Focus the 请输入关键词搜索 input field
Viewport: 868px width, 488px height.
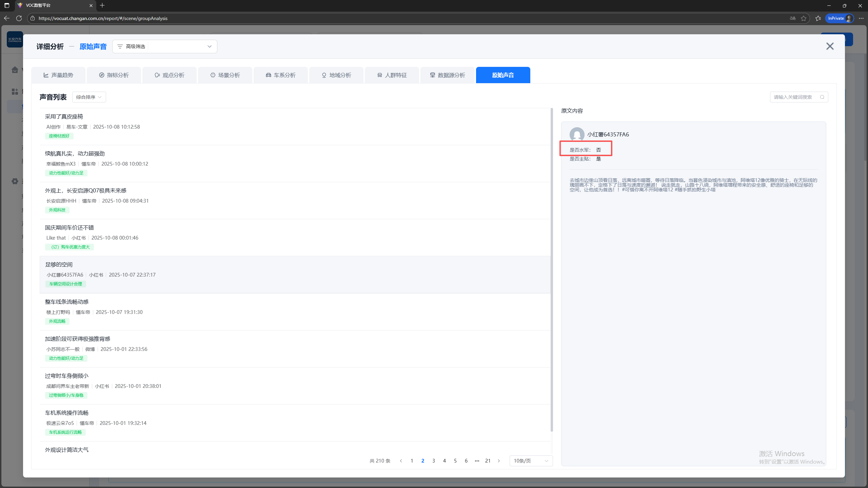(x=793, y=97)
